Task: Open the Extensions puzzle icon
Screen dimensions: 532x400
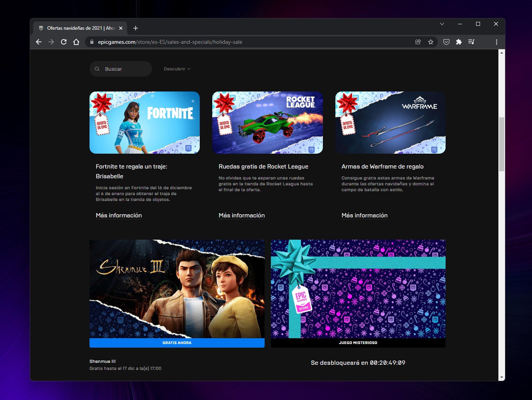Action: (459, 42)
